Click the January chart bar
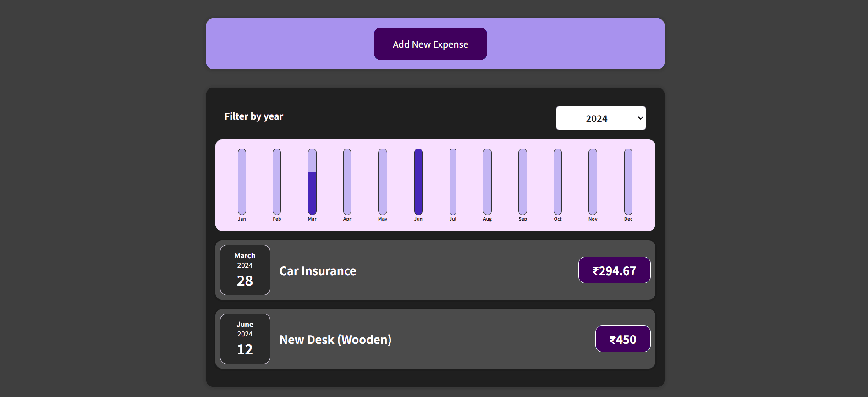Image resolution: width=868 pixels, height=397 pixels. click(x=242, y=182)
